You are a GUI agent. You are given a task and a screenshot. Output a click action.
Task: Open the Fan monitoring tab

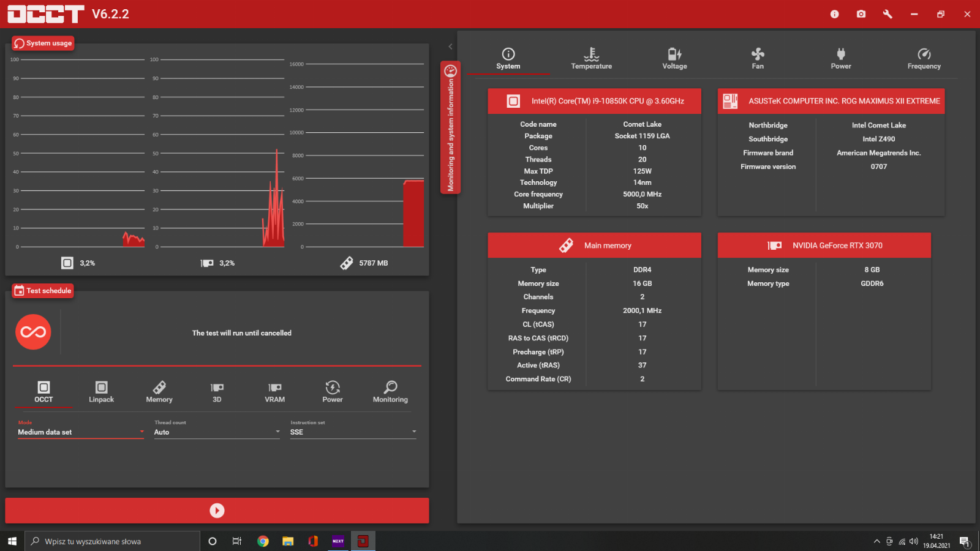[758, 59]
